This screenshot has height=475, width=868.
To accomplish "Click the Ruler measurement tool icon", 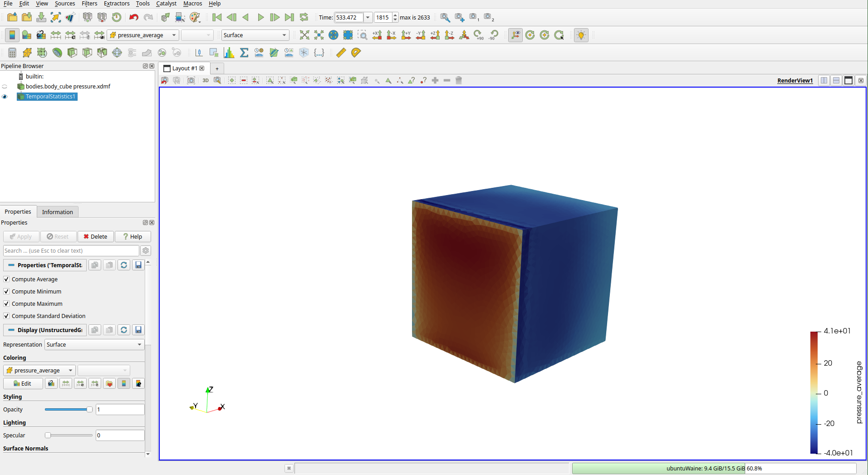I will coord(341,53).
